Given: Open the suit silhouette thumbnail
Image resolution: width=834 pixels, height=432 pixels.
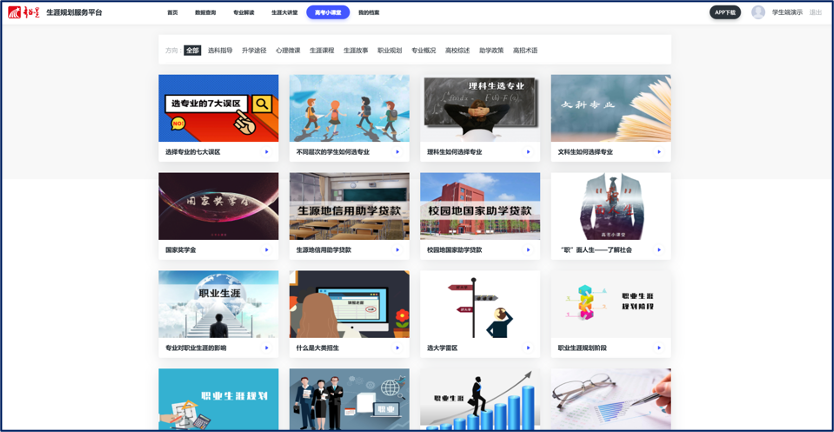Looking at the screenshot, I should (611, 206).
